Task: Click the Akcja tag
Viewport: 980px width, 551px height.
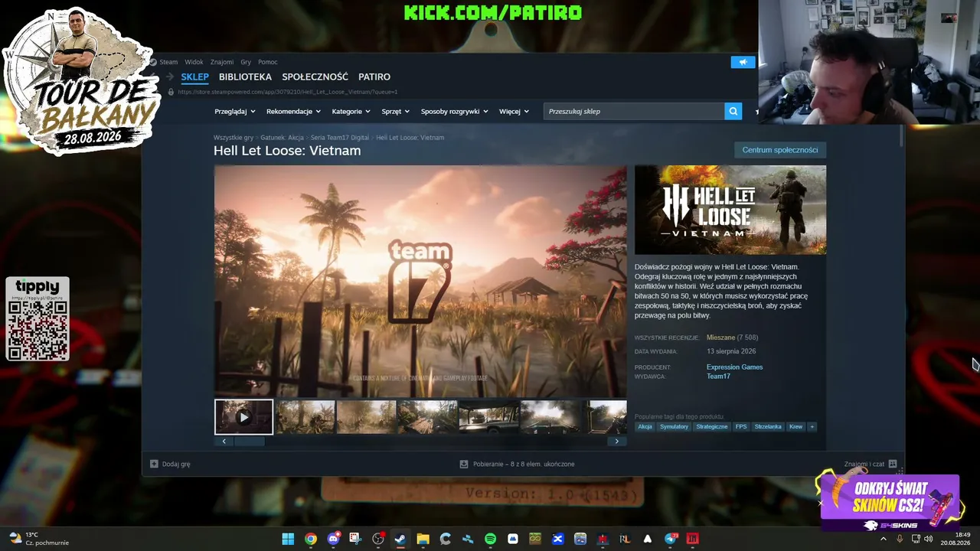Action: [x=645, y=426]
